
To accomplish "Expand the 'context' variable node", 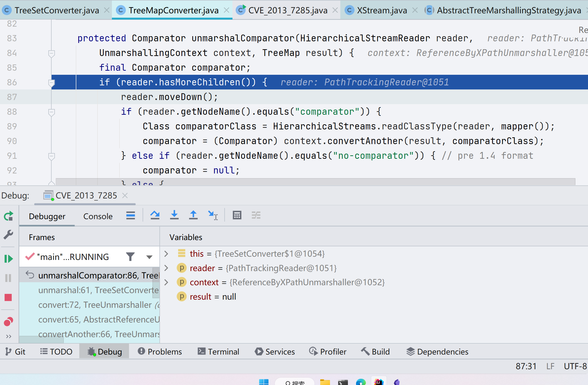I will coord(166,282).
